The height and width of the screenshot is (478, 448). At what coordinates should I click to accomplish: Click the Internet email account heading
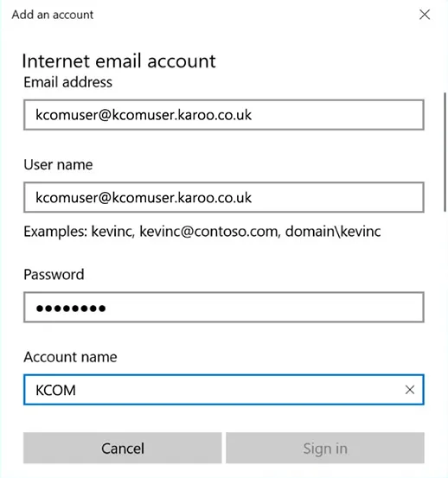tap(119, 61)
